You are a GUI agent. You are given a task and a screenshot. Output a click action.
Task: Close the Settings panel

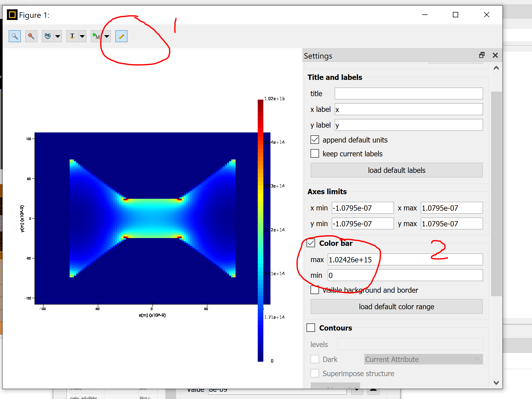point(495,55)
